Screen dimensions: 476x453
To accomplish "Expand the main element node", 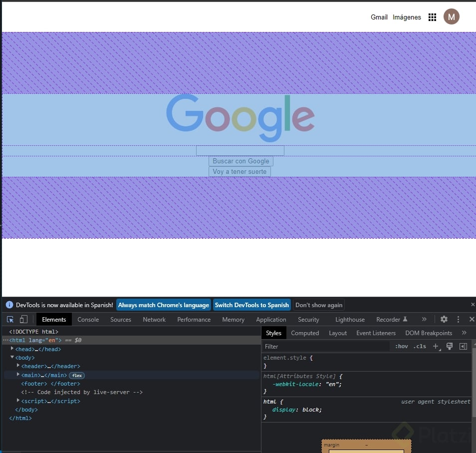I will pyautogui.click(x=18, y=375).
